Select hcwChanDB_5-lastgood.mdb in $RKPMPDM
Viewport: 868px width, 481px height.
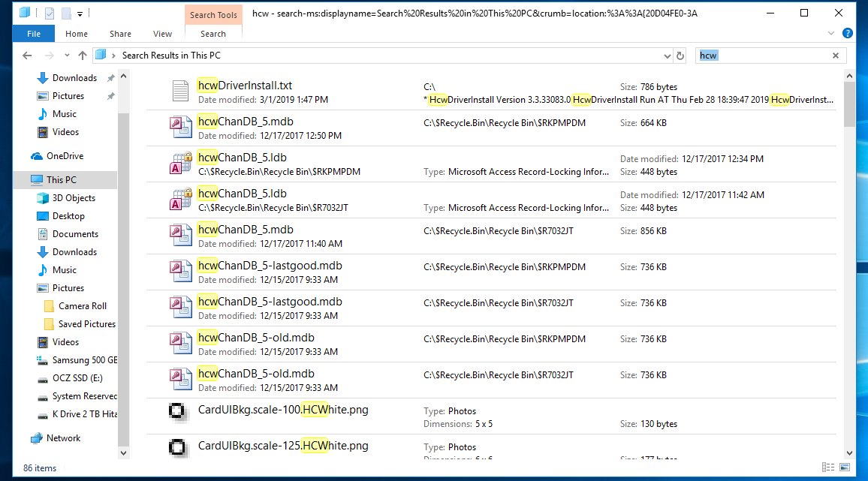click(491, 272)
